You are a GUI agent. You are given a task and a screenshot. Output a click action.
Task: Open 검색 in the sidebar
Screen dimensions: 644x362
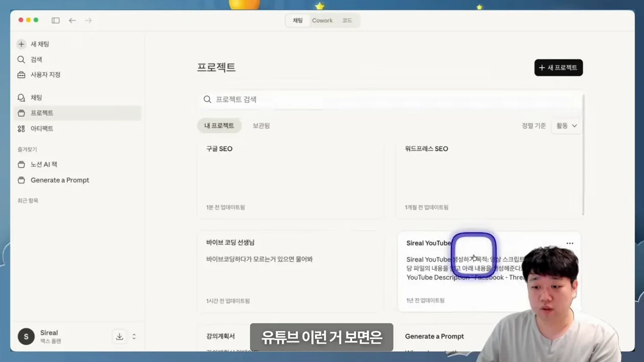(x=78, y=60)
